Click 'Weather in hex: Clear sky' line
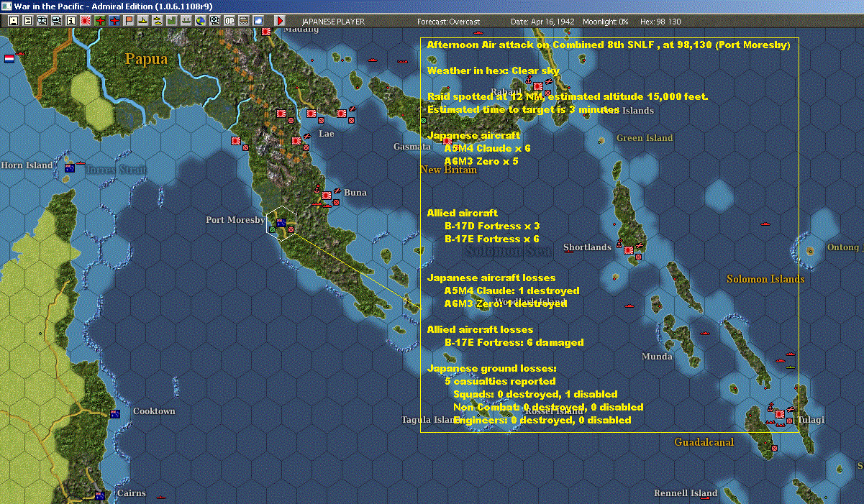Image resolution: width=864 pixels, height=504 pixels. [493, 70]
